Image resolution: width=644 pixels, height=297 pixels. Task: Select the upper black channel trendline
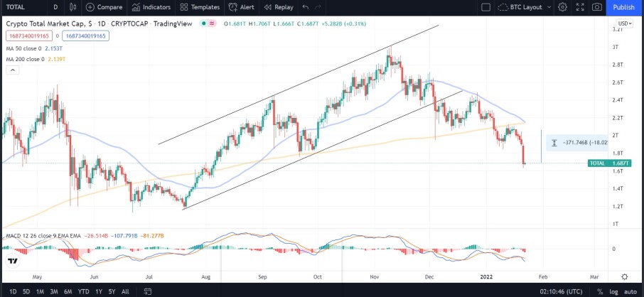click(299, 85)
